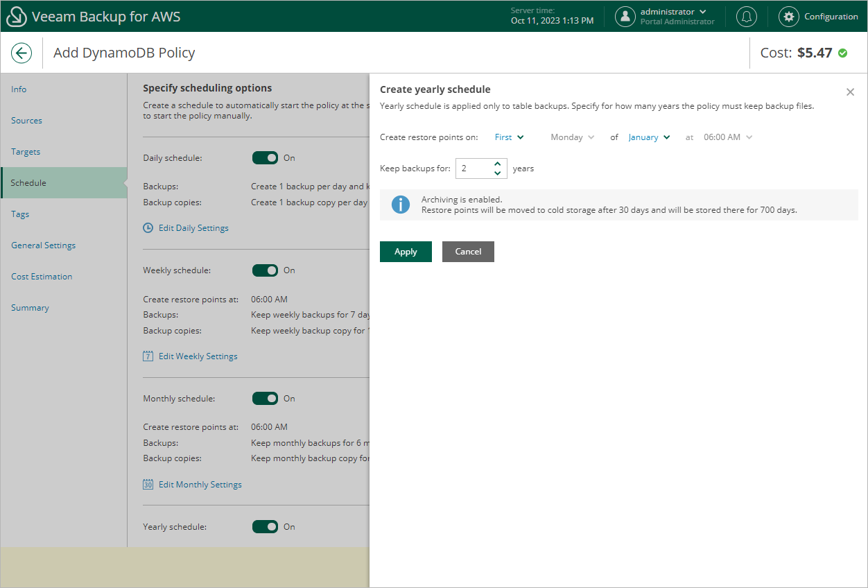The image size is (868, 588).
Task: Toggle the Daily schedule switch
Action: coord(265,158)
